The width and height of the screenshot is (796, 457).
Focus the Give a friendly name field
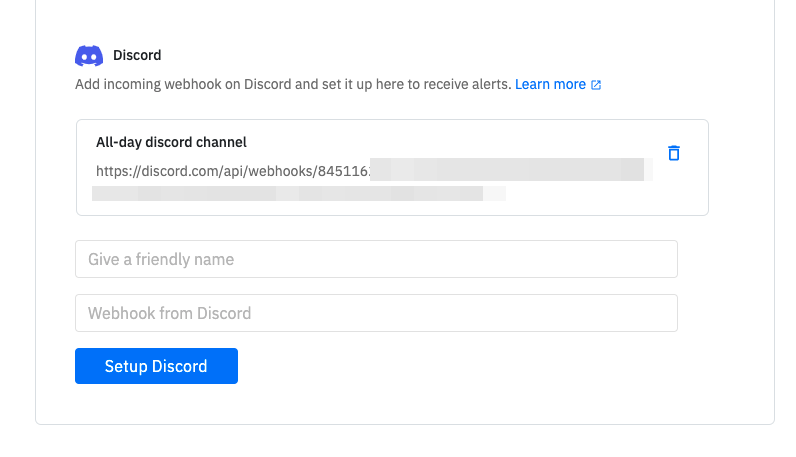[x=376, y=259]
